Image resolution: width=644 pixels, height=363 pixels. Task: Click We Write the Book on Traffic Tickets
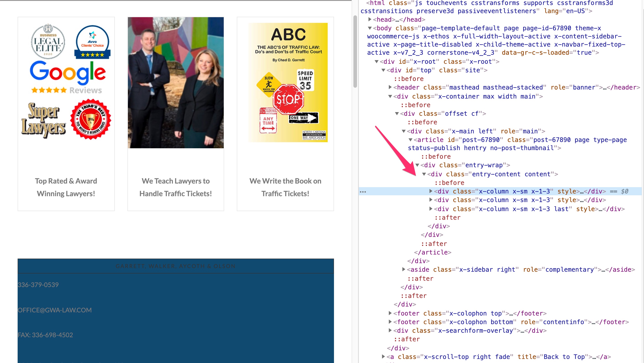pyautogui.click(x=285, y=187)
